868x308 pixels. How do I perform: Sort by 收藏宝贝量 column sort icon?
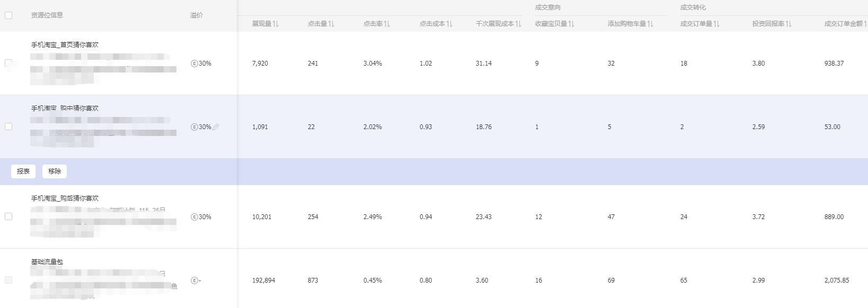pyautogui.click(x=571, y=24)
